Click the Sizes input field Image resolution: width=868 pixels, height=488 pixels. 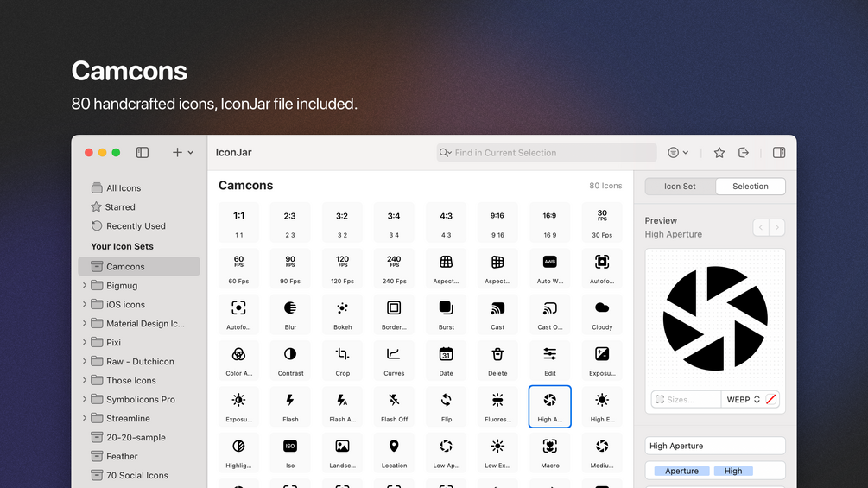686,400
